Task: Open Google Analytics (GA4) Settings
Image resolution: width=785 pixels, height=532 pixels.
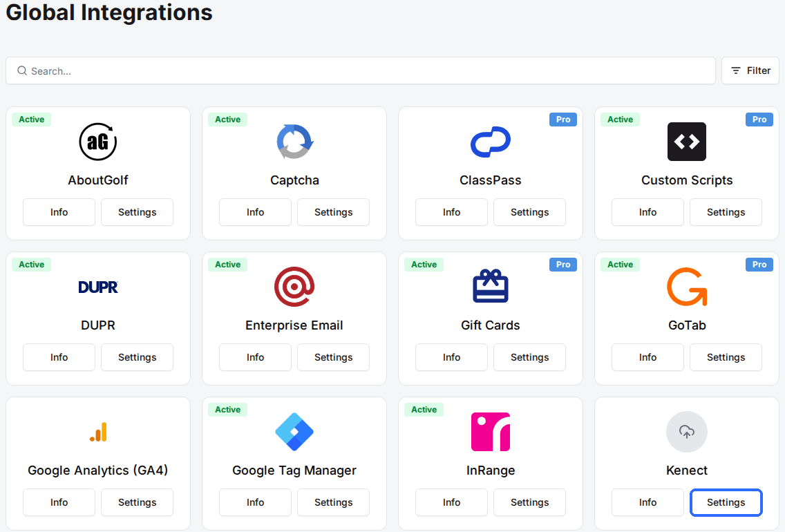Action: 138,502
